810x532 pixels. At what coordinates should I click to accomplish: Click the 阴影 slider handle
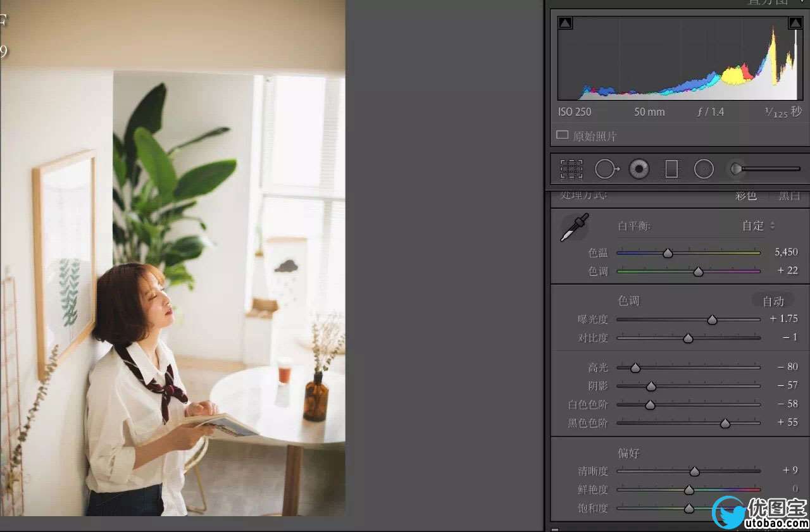pos(651,386)
